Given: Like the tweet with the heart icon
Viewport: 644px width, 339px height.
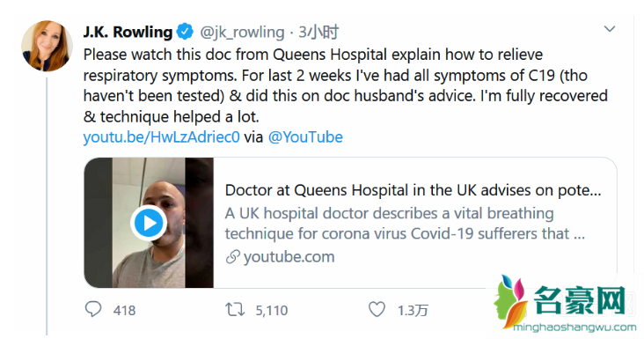Looking at the screenshot, I should pos(377,309).
